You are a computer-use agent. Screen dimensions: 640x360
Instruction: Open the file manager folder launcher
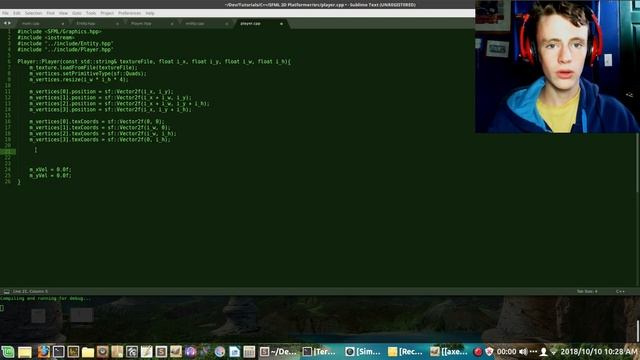(88, 351)
